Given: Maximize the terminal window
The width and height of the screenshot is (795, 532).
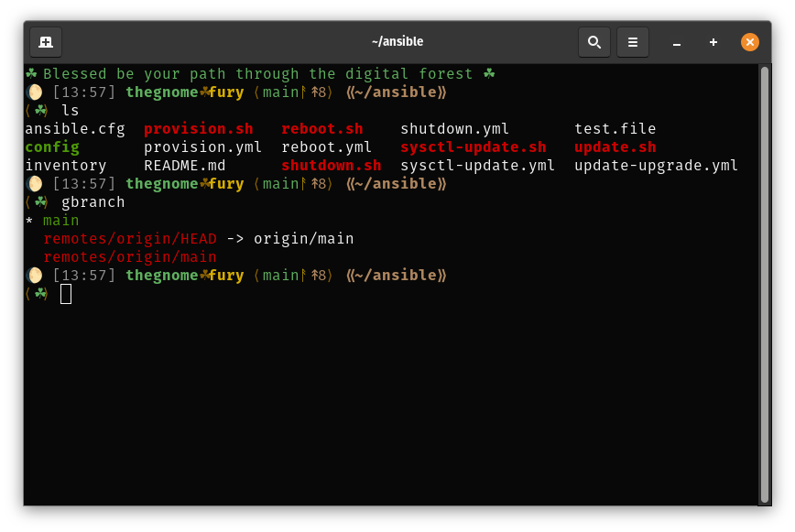Looking at the screenshot, I should [x=713, y=42].
